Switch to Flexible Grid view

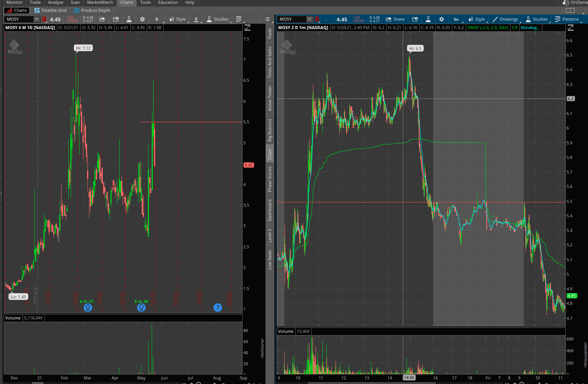(x=50, y=10)
